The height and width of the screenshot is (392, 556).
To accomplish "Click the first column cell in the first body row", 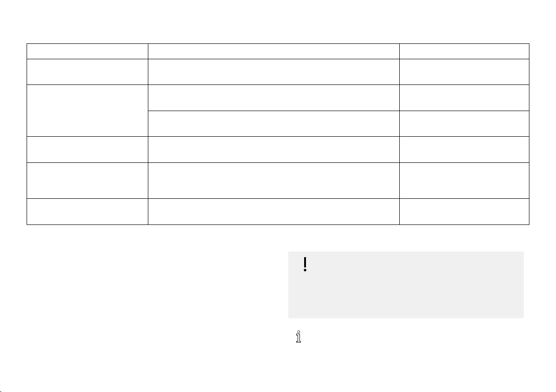I will pos(87,72).
